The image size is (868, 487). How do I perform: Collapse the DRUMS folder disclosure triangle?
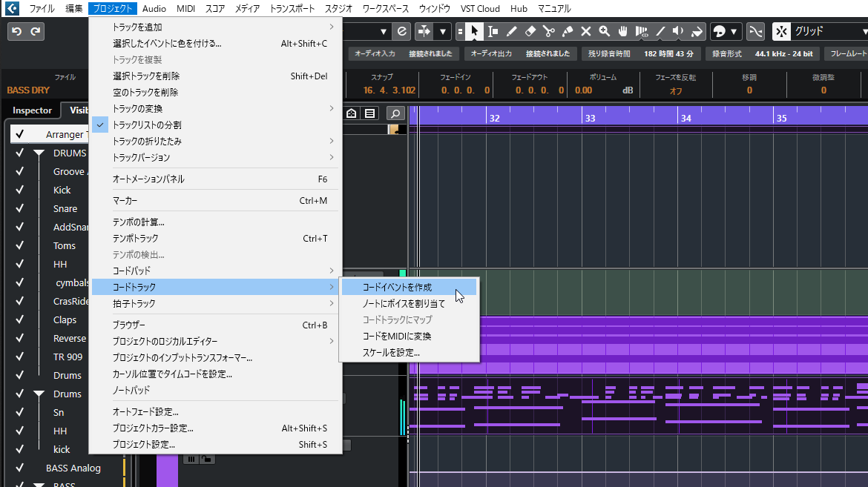pos(39,153)
